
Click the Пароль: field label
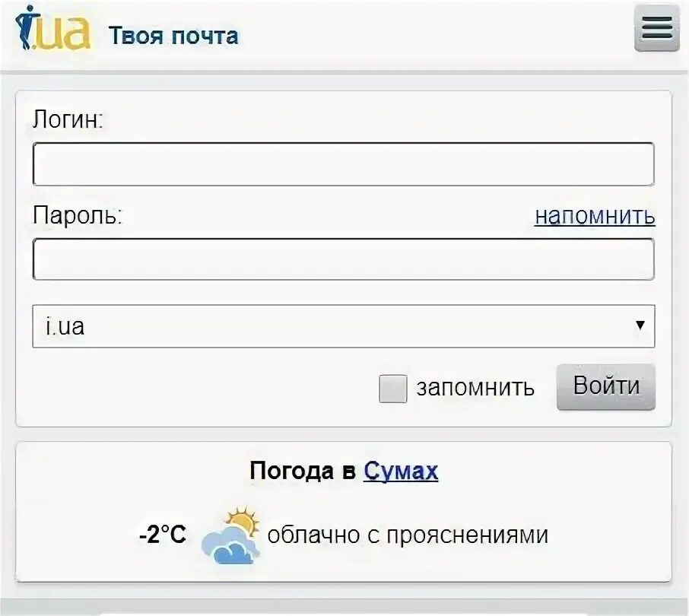pos(78,215)
